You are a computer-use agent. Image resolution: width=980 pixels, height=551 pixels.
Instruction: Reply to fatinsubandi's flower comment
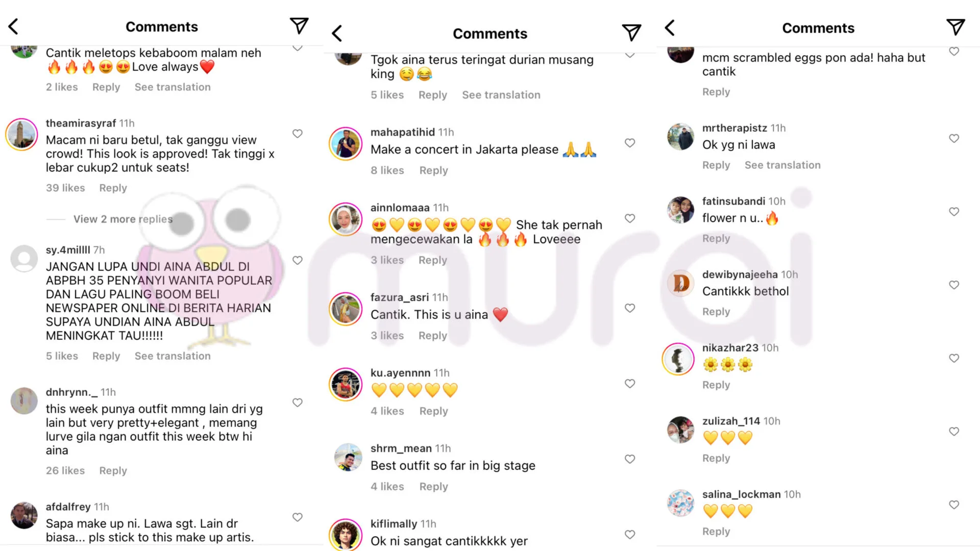click(716, 238)
